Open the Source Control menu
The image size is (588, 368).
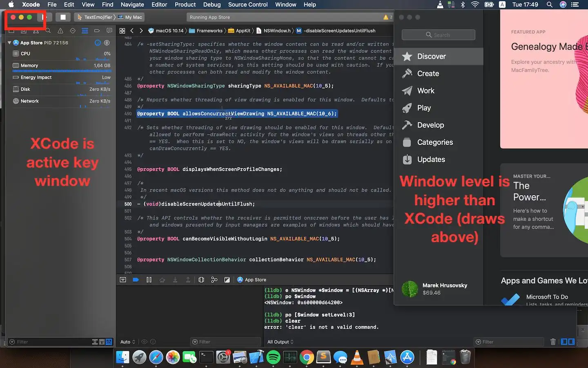(x=248, y=4)
